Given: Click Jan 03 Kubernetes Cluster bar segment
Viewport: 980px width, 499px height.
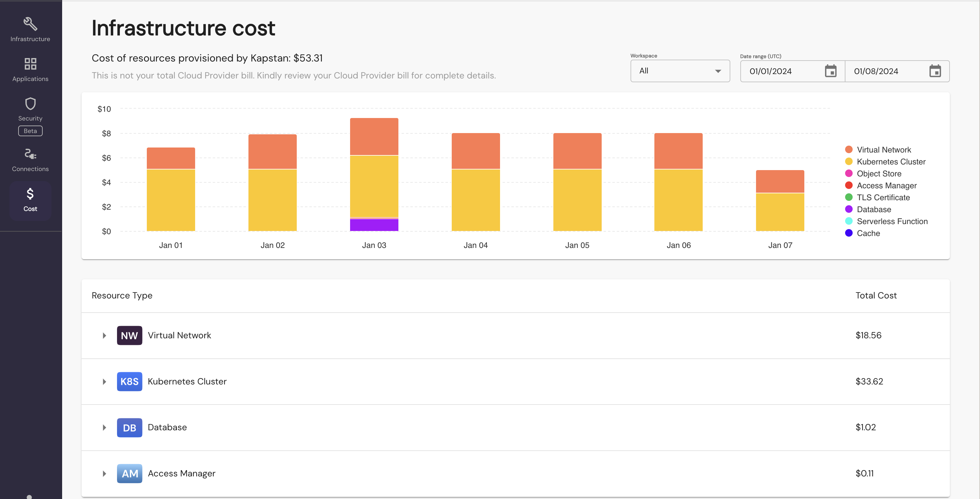Looking at the screenshot, I should click(x=374, y=186).
